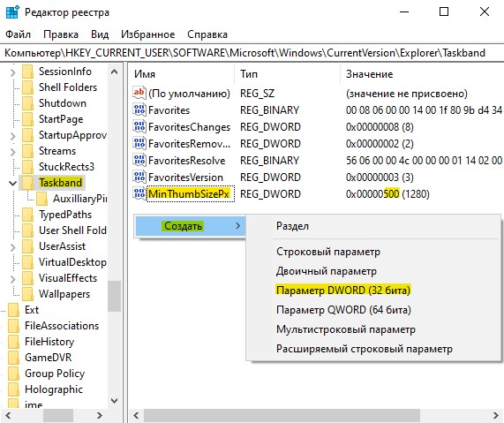Choose Двоичный параметр from the submenu
This screenshot has width=504, height=423.
pos(327,271)
